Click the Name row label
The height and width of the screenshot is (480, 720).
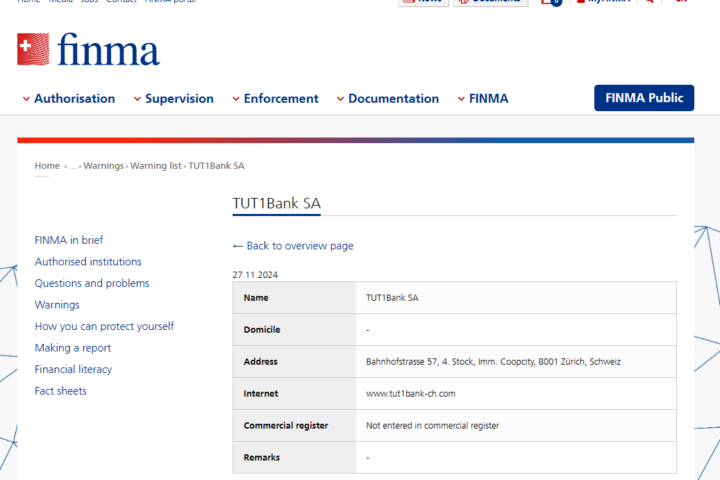(256, 298)
